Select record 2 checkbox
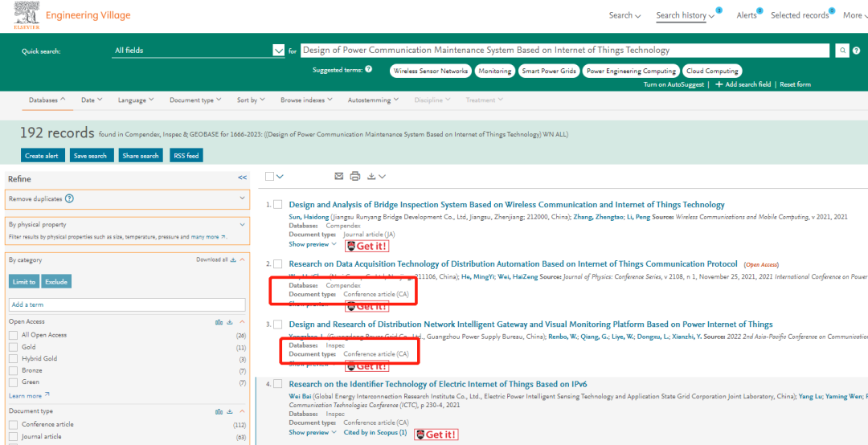The width and height of the screenshot is (868, 445). (278, 264)
